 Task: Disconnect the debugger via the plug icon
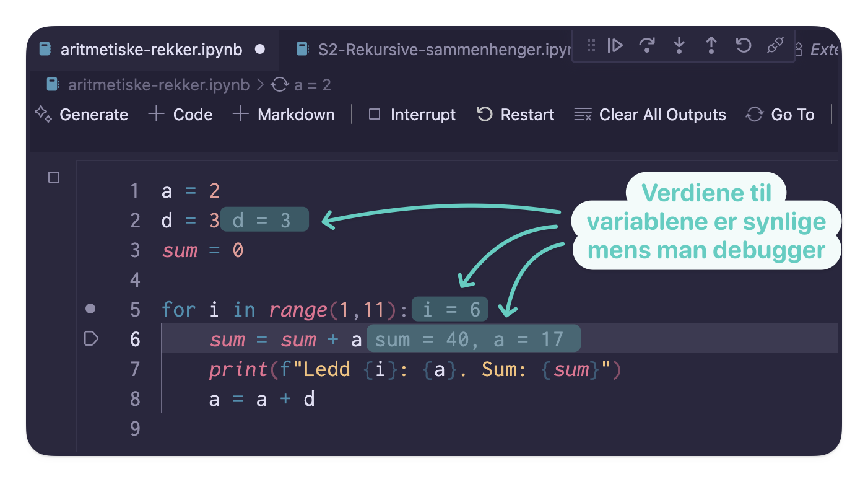point(775,45)
